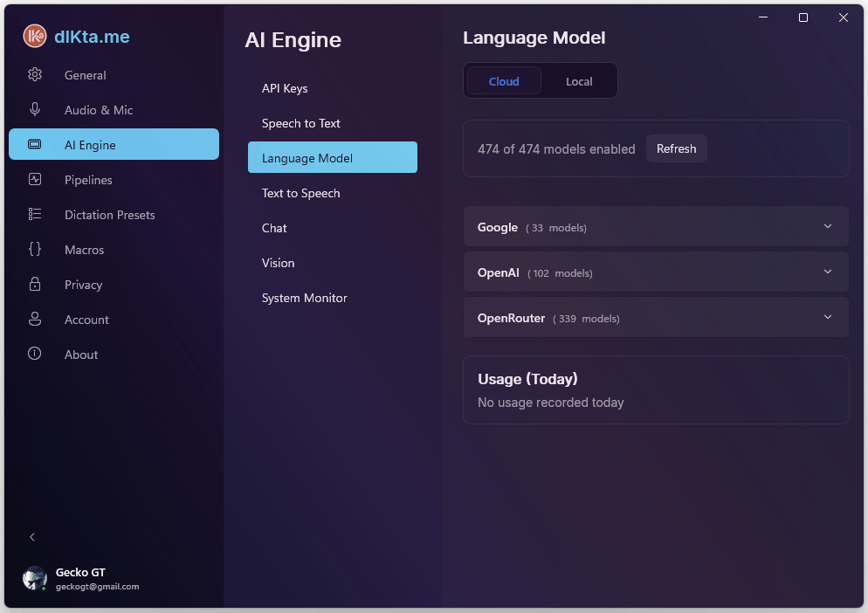Click the 'No usage recorded today' text

coord(550,402)
